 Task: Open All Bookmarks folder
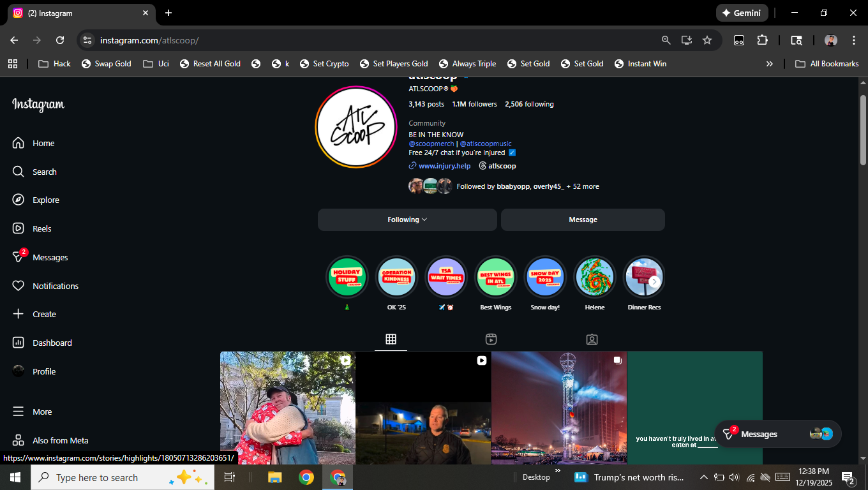[827, 64]
